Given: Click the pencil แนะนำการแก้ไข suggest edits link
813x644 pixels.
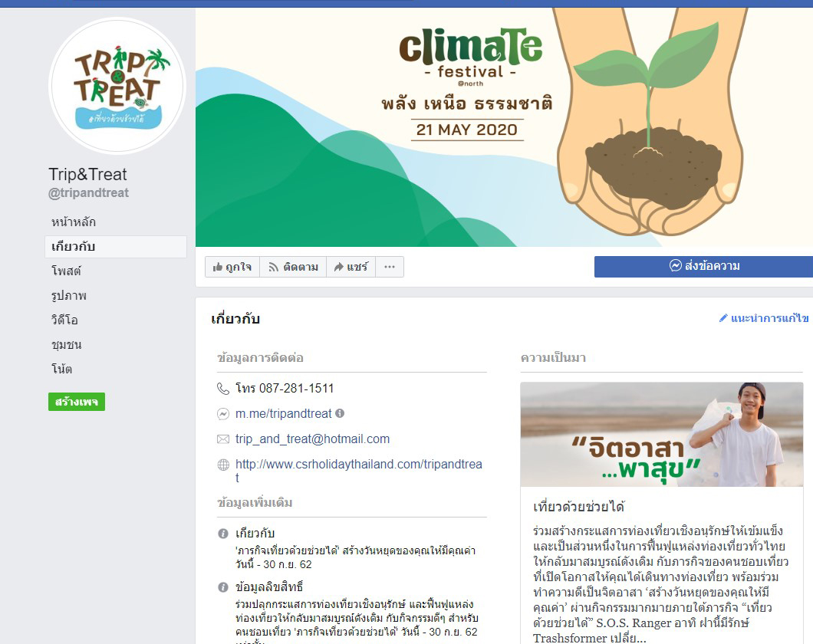Looking at the screenshot, I should (764, 318).
